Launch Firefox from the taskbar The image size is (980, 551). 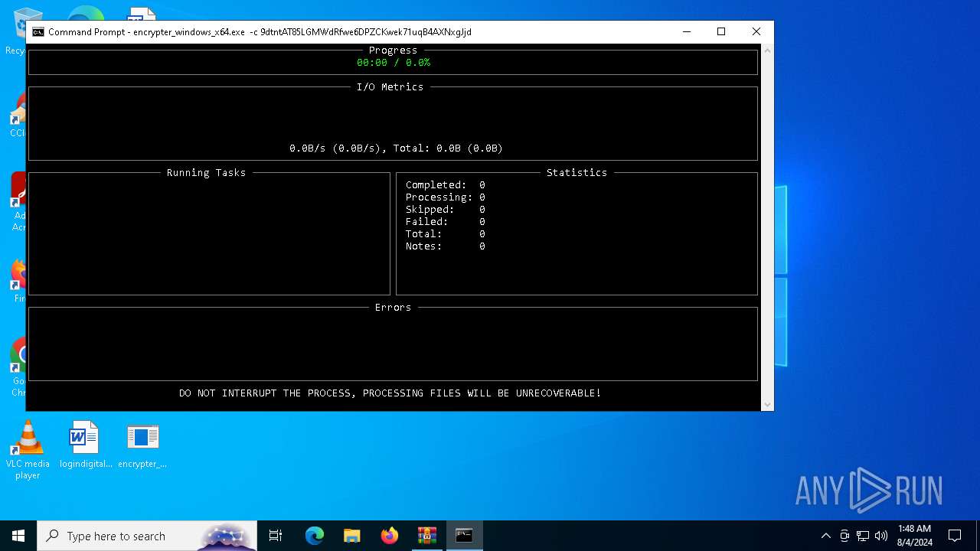point(390,536)
